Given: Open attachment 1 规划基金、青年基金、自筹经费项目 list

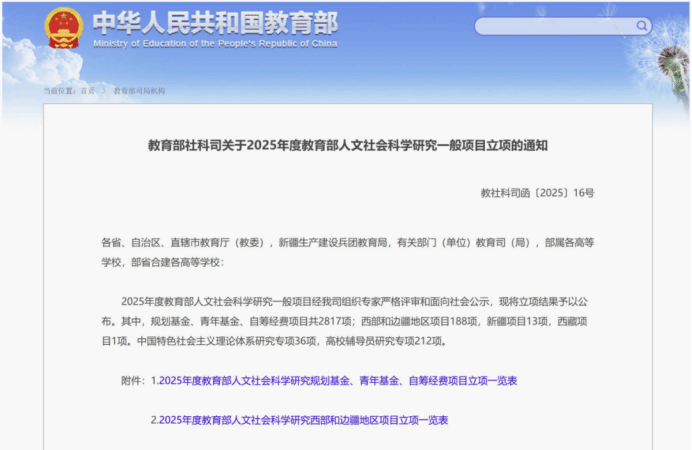Looking at the screenshot, I should click(x=338, y=381).
